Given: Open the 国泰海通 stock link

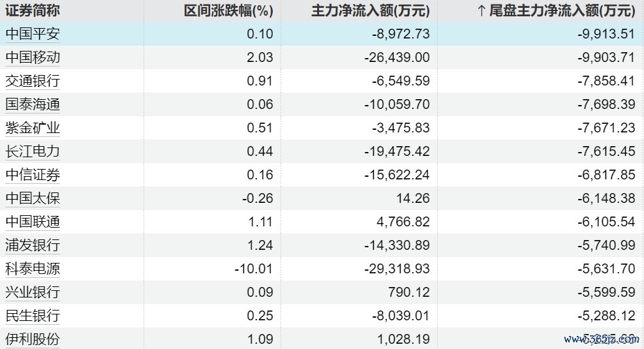Looking at the screenshot, I should tap(33, 104).
